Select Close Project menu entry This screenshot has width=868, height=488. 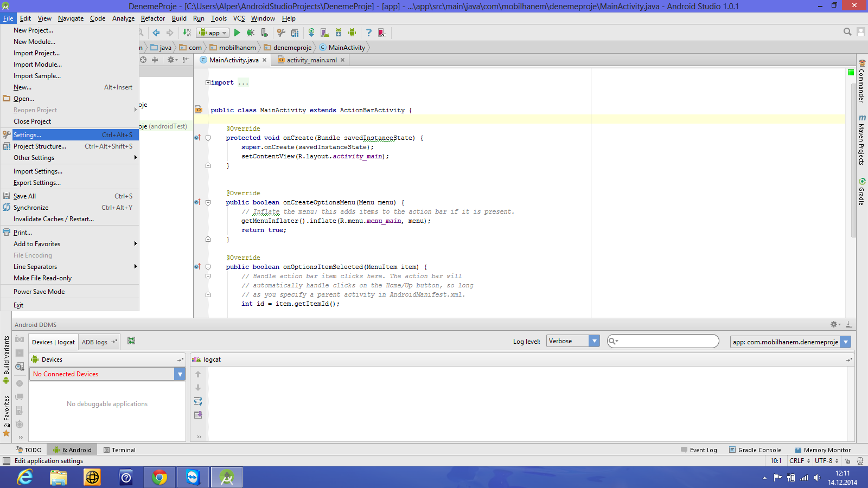pos(69,121)
